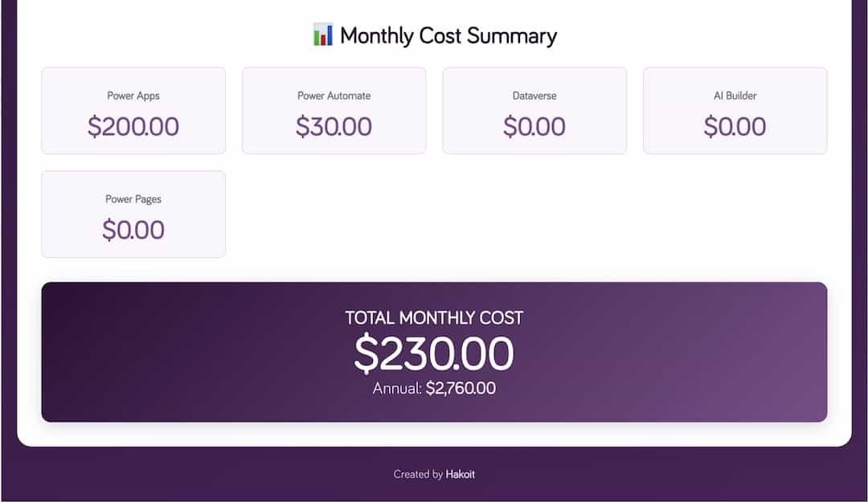Click the AI Builder card label

735,95
